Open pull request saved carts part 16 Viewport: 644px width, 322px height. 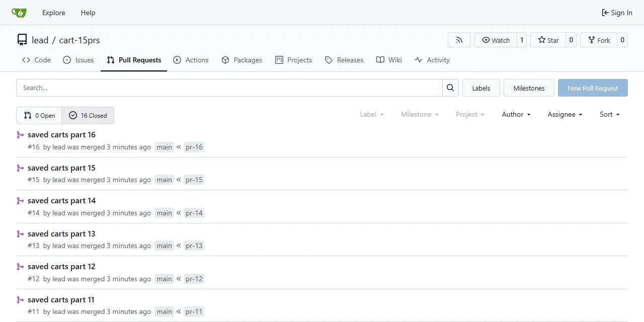click(61, 135)
